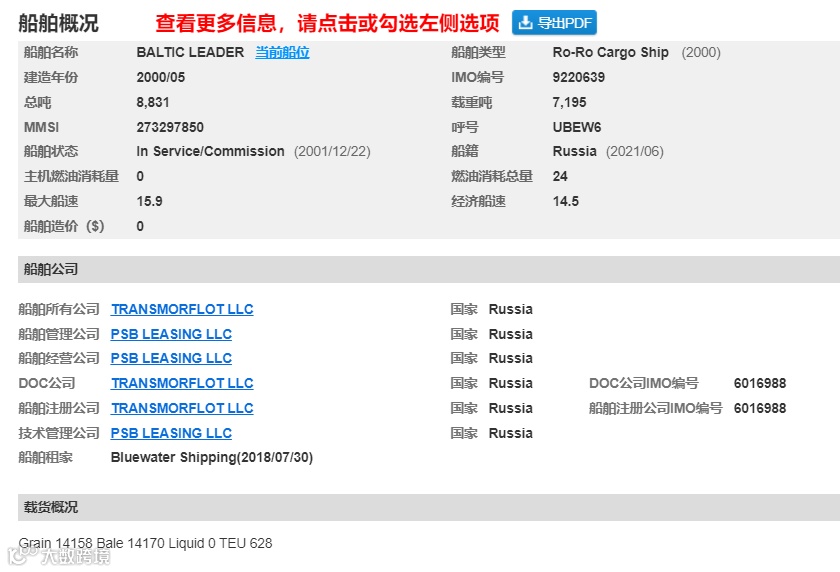Open PSB LEASING LLC in 船舶经营公司 row
The image size is (840, 572).
(x=171, y=358)
